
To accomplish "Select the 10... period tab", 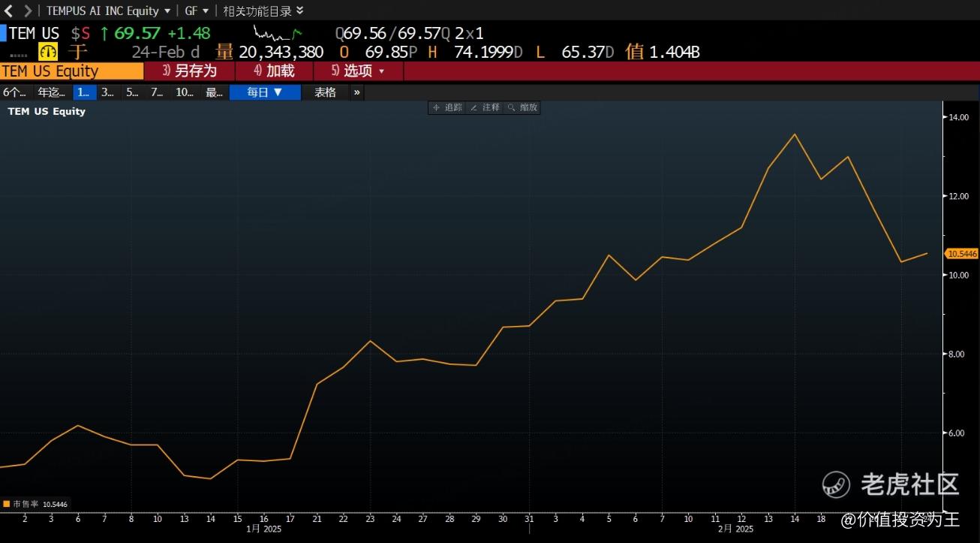I will pyautogui.click(x=185, y=92).
